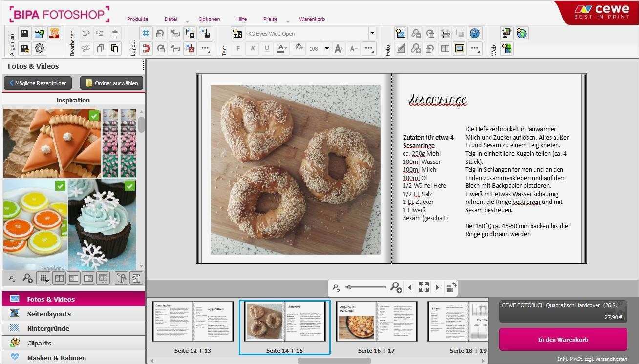Toggle the layout grid icon
The width and height of the screenshot is (639, 364).
(x=146, y=34)
